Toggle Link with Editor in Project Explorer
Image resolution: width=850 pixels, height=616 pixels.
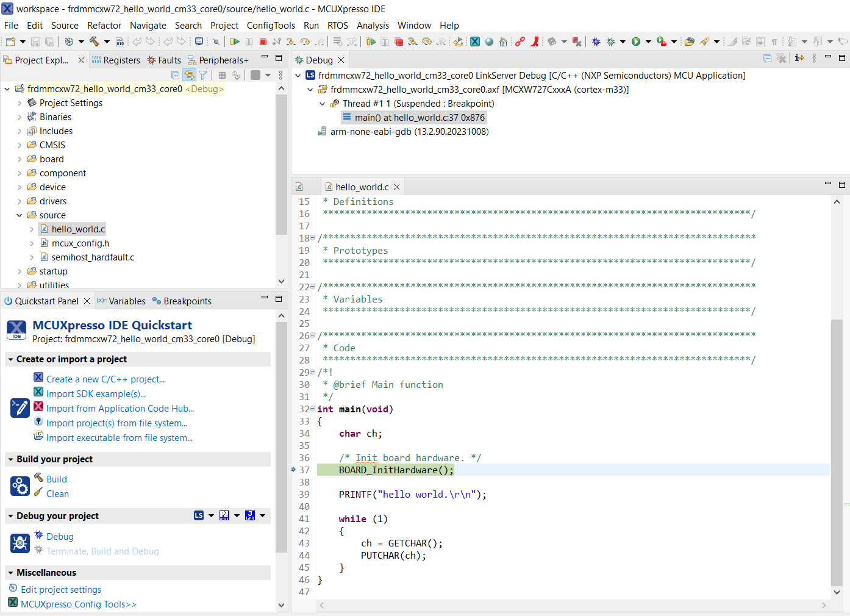[x=190, y=75]
